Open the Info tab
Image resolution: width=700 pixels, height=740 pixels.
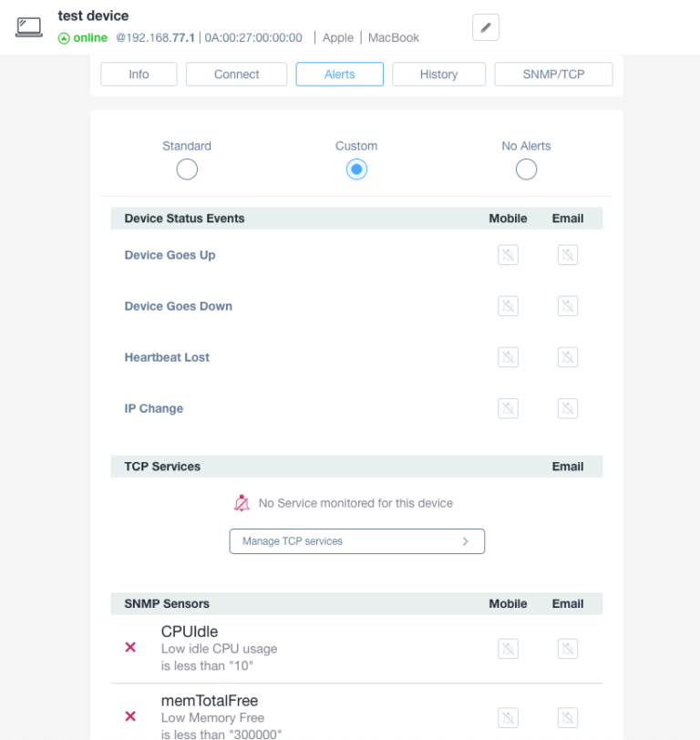pyautogui.click(x=139, y=75)
